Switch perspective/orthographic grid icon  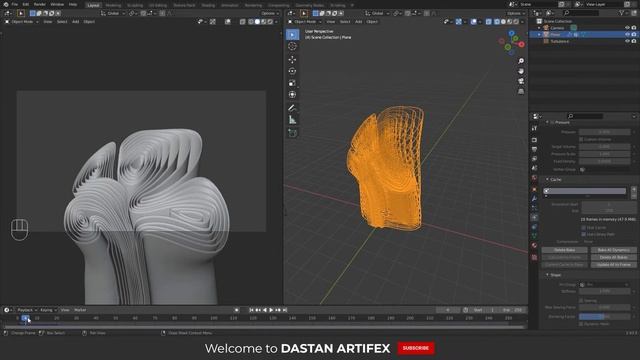(521, 91)
